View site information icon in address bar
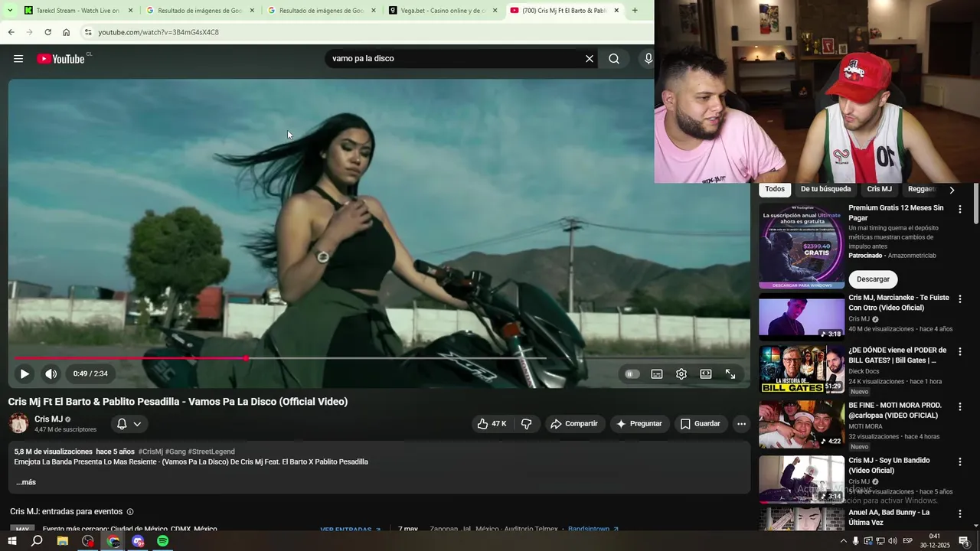Image resolution: width=980 pixels, height=551 pixels. coord(87,32)
